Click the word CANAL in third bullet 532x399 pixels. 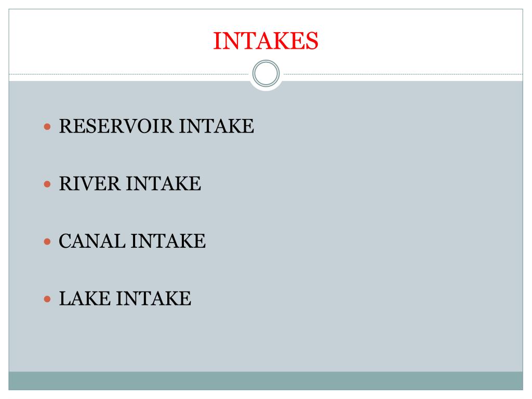[92, 241]
